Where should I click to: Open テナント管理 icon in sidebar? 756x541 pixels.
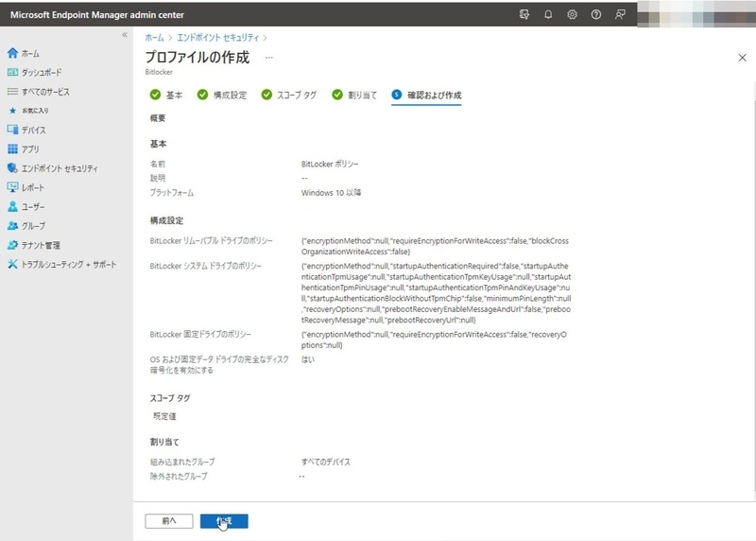(12, 245)
